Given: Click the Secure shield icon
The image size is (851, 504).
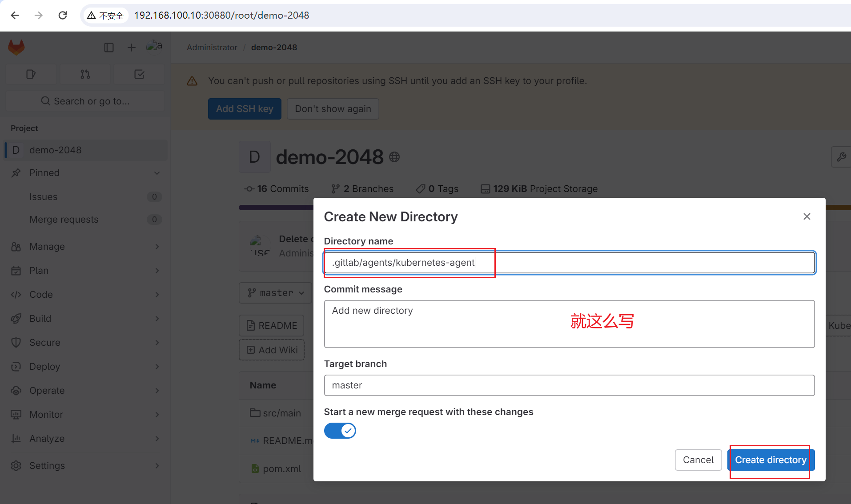Looking at the screenshot, I should pos(16,343).
